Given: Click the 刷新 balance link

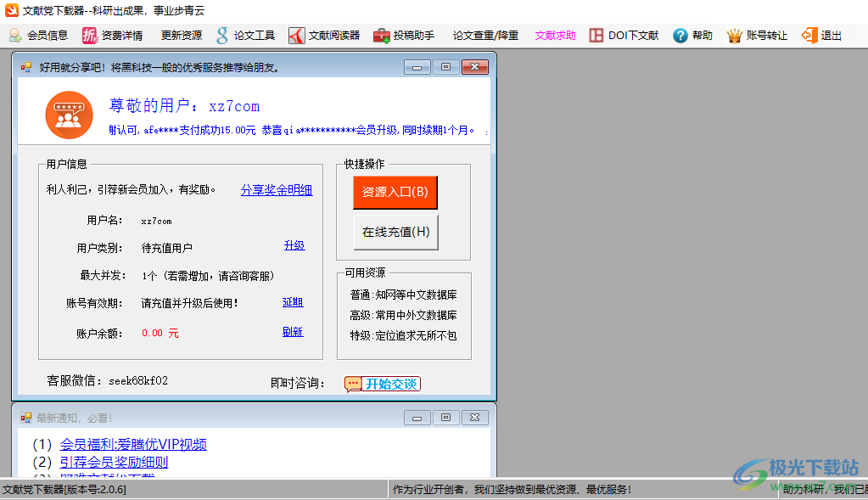Looking at the screenshot, I should [x=293, y=332].
